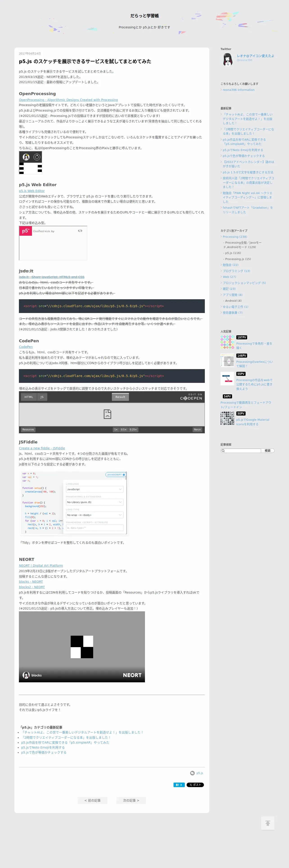Open the blocks - NEORT link
Viewport: 289px width, 868px height.
31,582
